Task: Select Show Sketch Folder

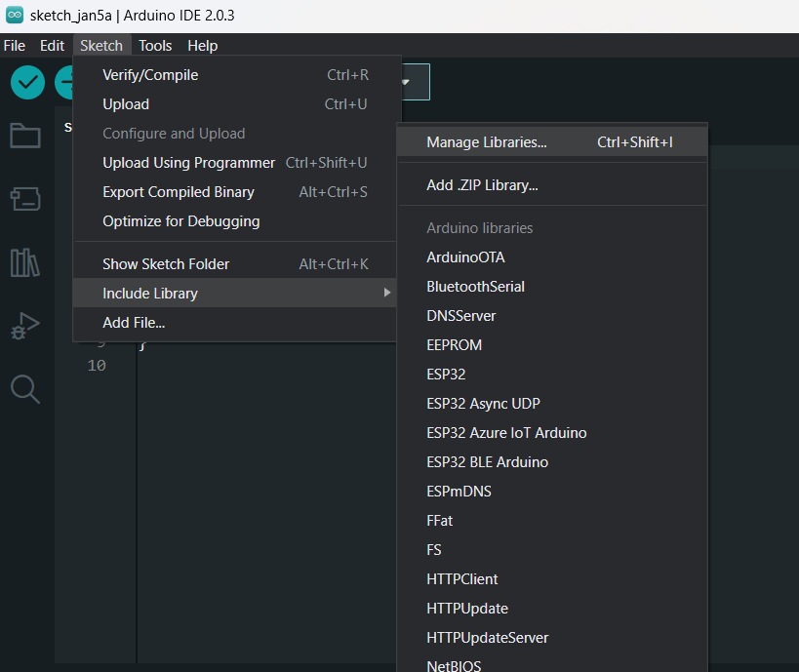Action: 235,264
